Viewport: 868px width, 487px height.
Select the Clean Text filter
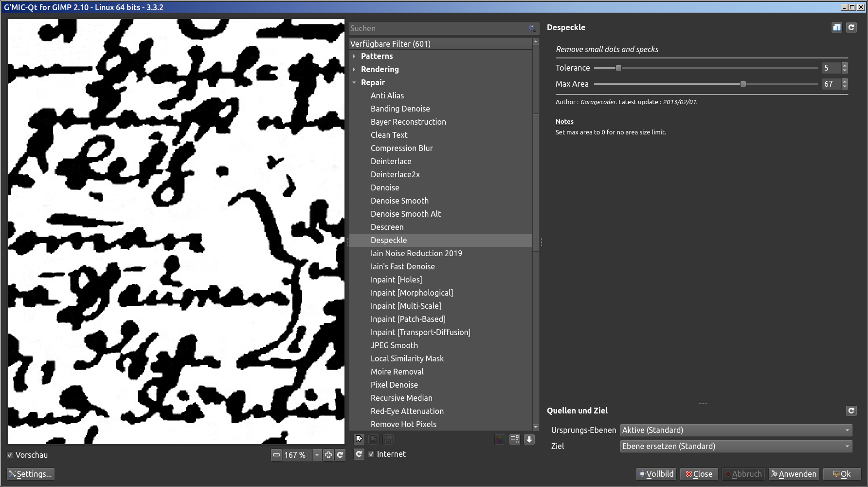[389, 135]
